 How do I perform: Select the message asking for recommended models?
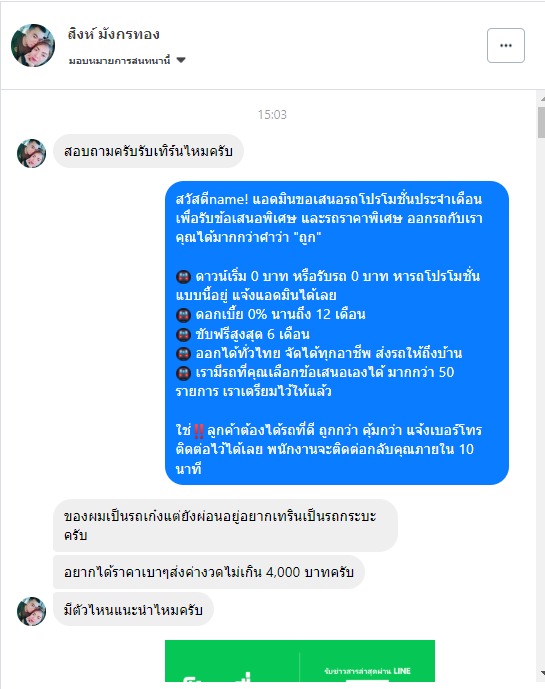[x=133, y=610]
